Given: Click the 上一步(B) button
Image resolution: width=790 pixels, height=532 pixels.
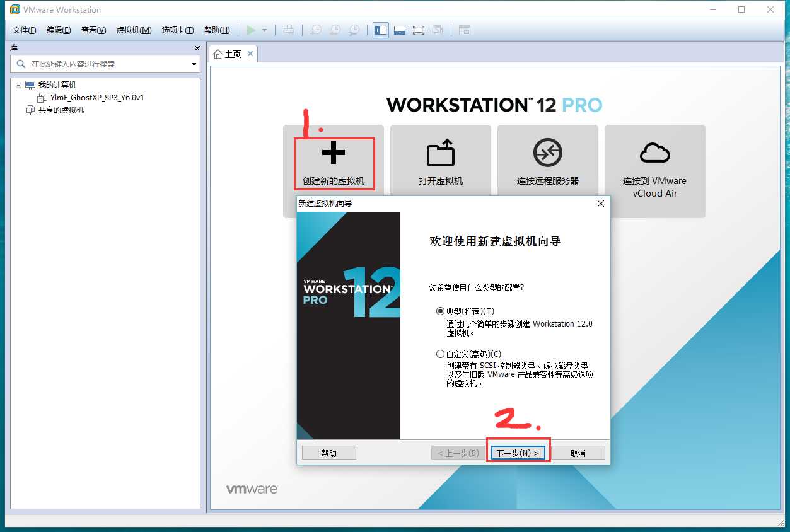Looking at the screenshot, I should 458,453.
